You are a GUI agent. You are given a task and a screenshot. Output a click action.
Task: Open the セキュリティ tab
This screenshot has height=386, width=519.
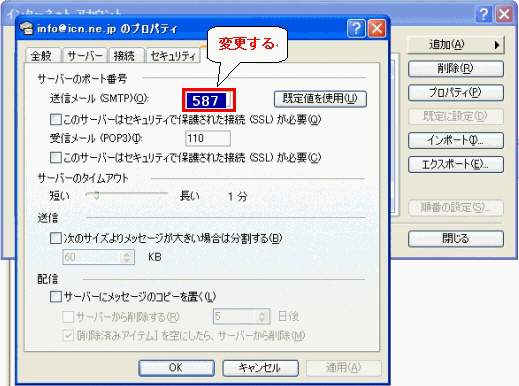click(x=173, y=56)
